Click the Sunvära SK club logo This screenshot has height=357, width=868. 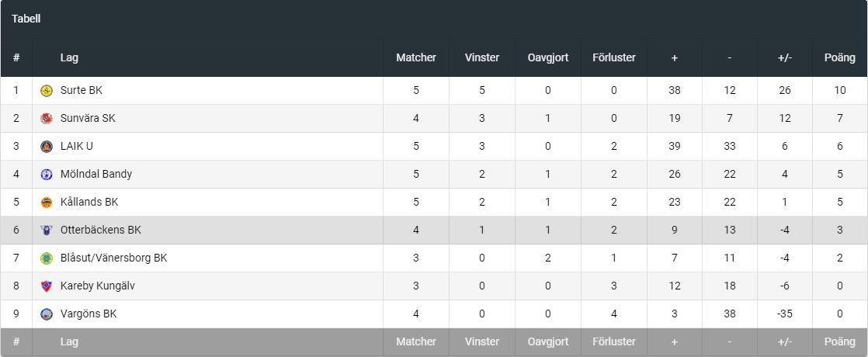tap(47, 119)
